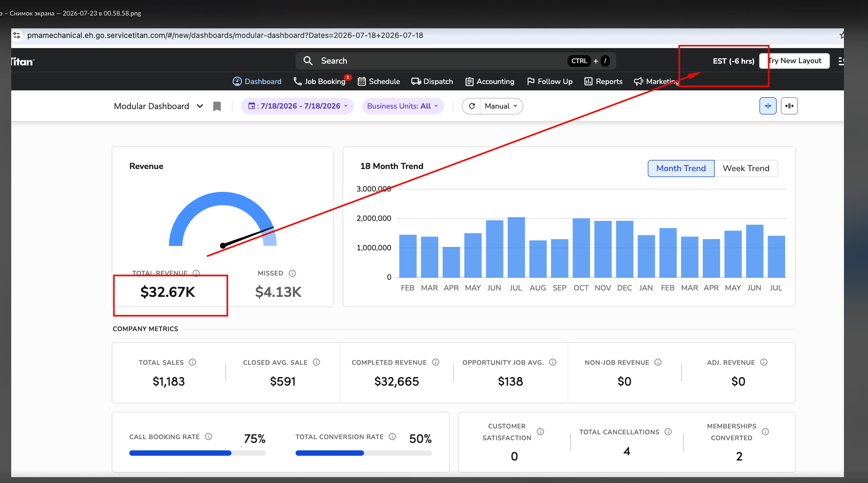Switch to the Week Trend tab
This screenshot has height=483, width=868.
(746, 168)
